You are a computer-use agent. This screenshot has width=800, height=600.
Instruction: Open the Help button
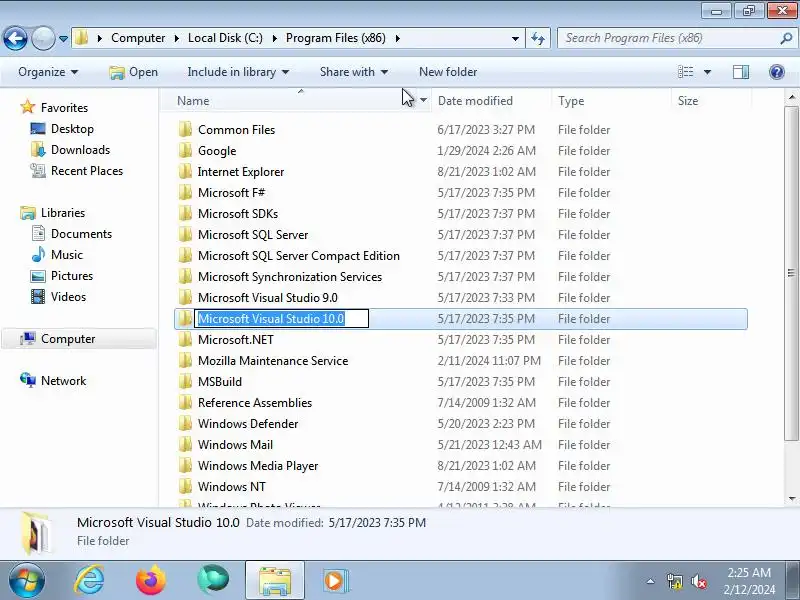[777, 72]
